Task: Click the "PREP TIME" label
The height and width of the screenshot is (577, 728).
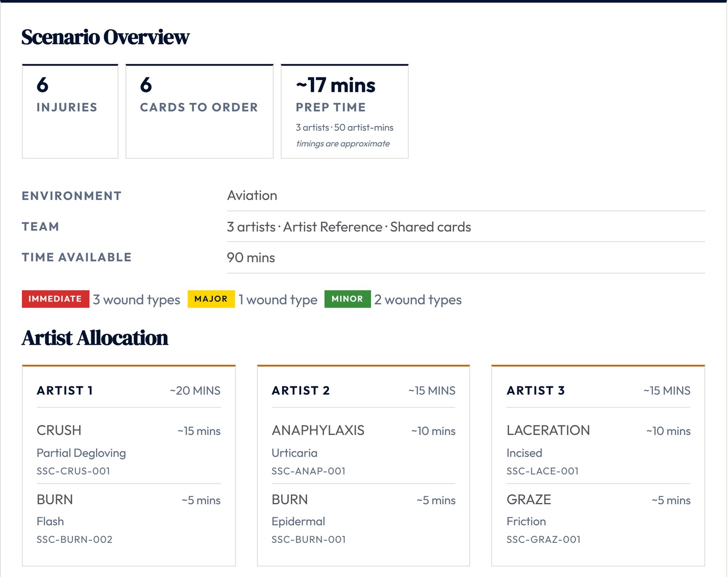Action: click(331, 107)
